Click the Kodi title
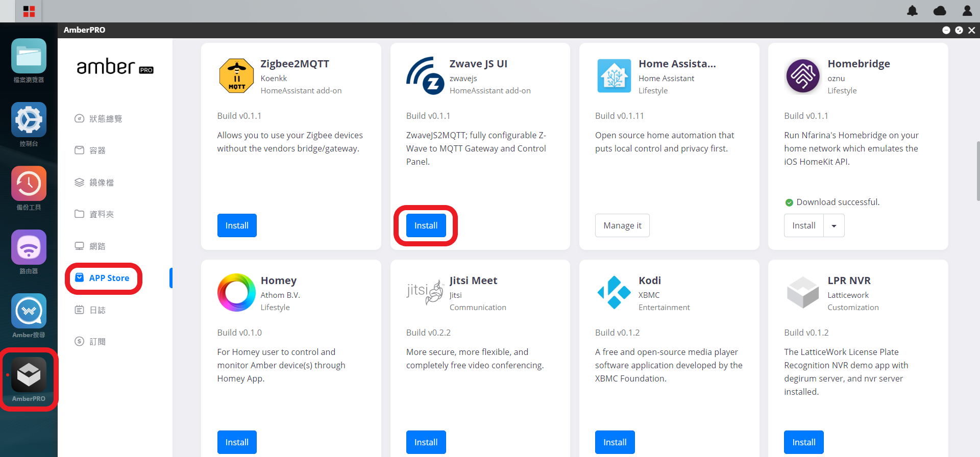The image size is (980, 457). [x=650, y=281]
